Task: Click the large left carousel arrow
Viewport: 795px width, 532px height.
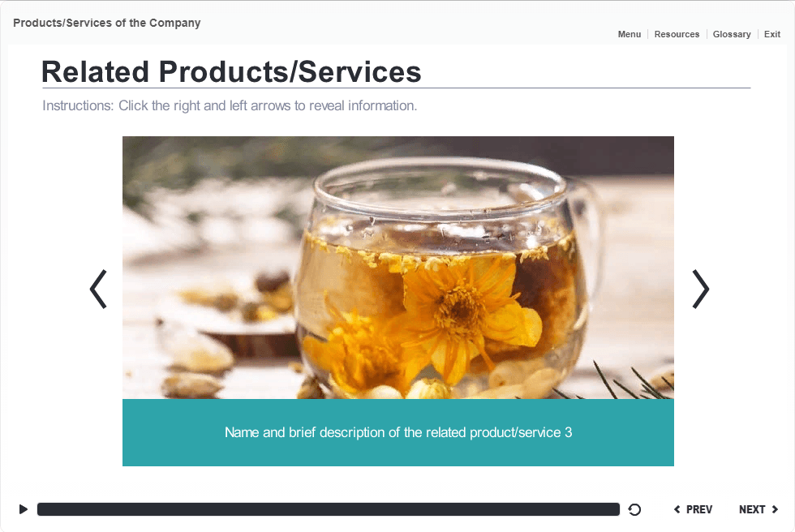Action: [x=98, y=289]
